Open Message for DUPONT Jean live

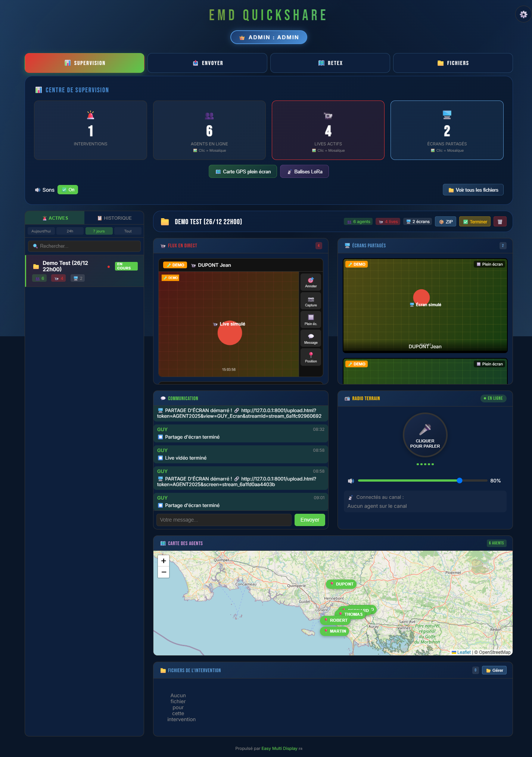point(311,339)
